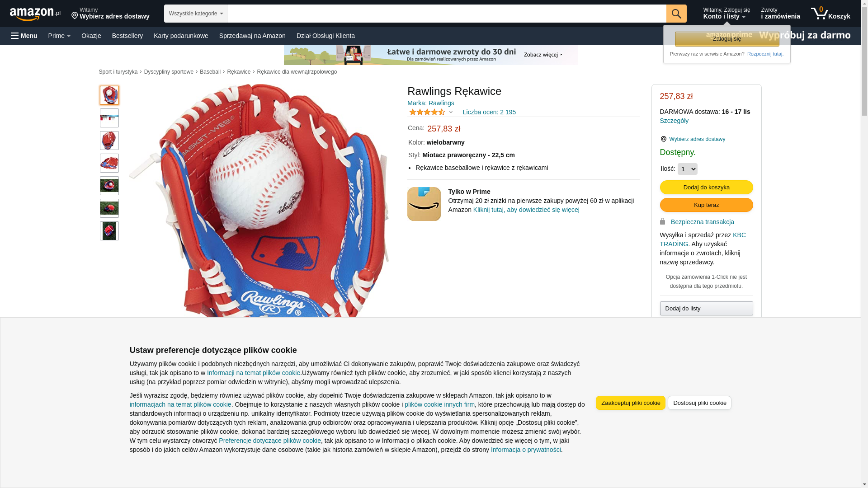The image size is (868, 488).
Task: Click the Amazon Prime logo banner
Action: (778, 35)
